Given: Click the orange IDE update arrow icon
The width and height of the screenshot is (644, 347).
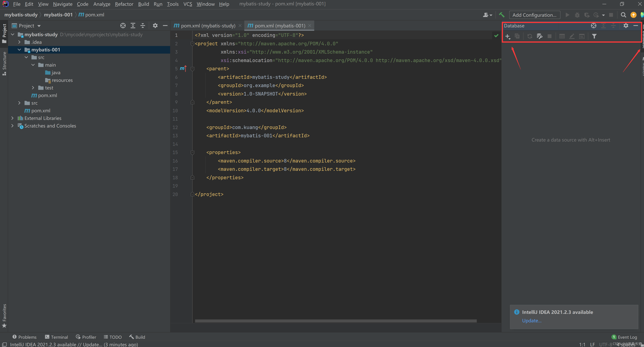Looking at the screenshot, I should coord(634,15).
